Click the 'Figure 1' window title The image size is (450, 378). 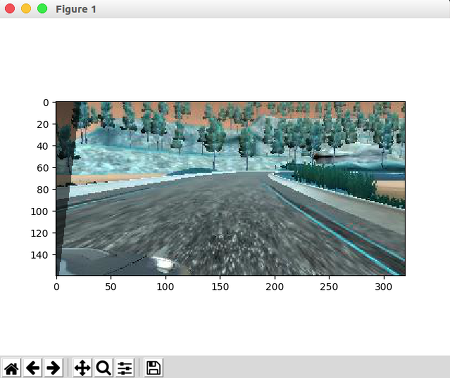pos(76,9)
